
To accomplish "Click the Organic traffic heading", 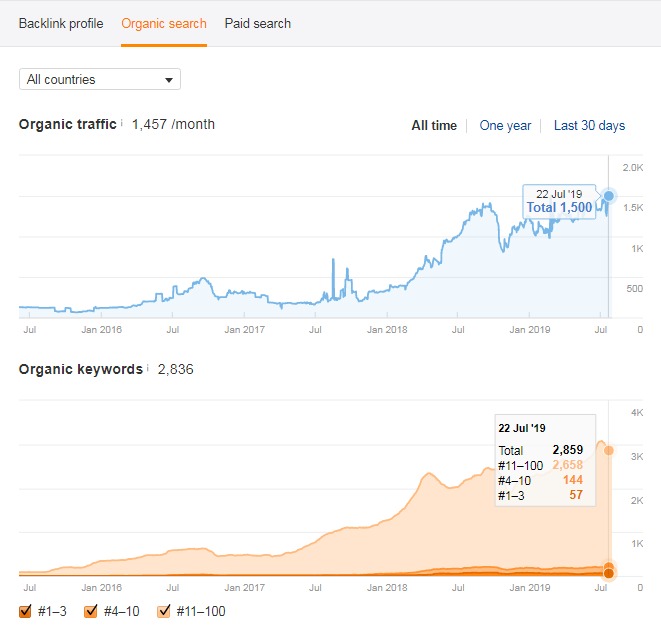I will [x=67, y=124].
